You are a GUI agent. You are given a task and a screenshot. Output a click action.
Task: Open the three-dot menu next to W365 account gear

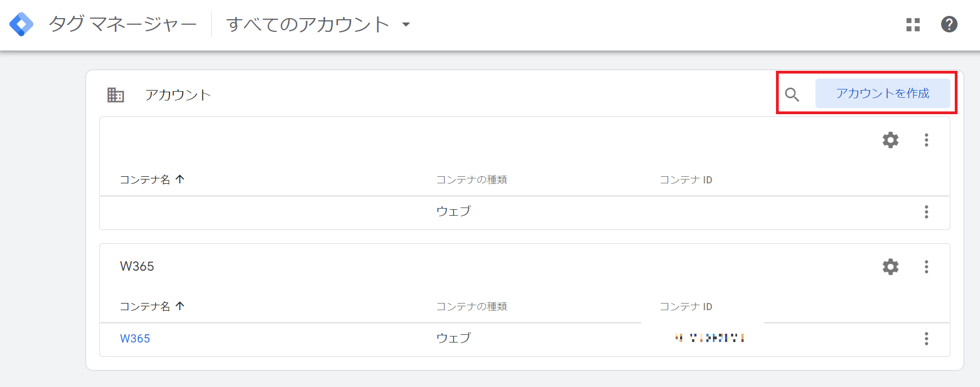coord(926,267)
